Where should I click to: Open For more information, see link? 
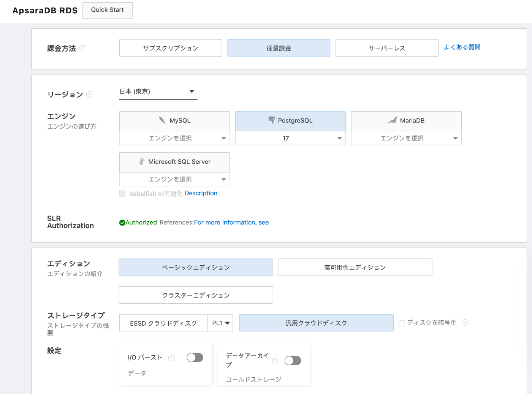(x=231, y=222)
